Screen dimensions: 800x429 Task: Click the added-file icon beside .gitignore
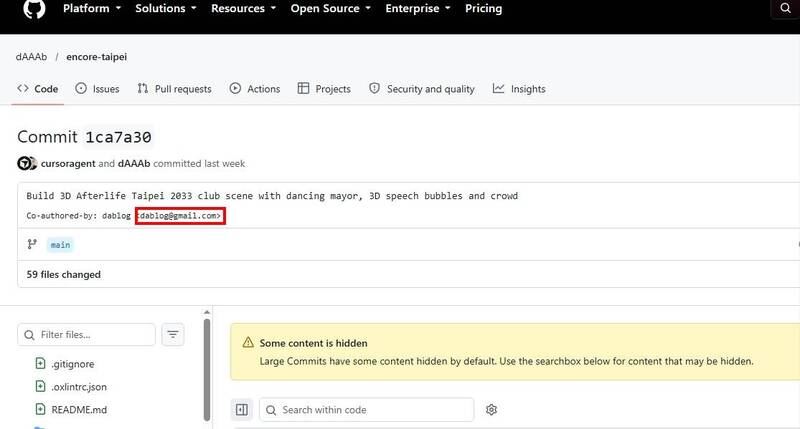[x=40, y=363]
